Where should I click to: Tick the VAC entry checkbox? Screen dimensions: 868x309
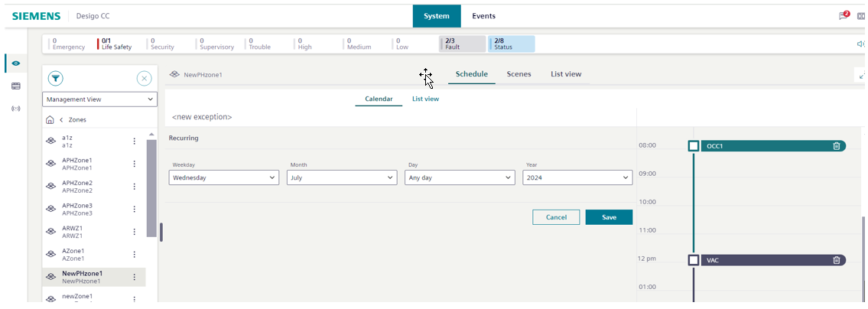click(694, 260)
